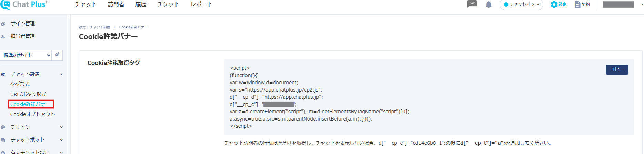
Task: Collapse the チャット設置 section
Action: [61, 74]
